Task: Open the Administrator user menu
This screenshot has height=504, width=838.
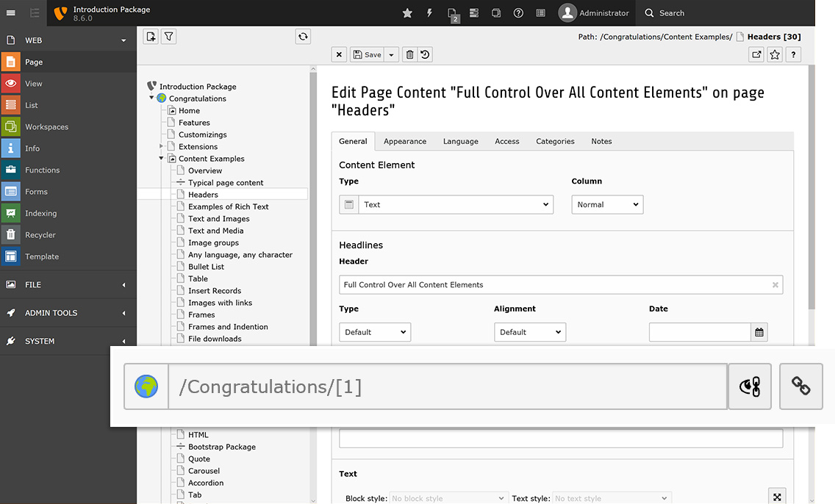Action: (594, 12)
